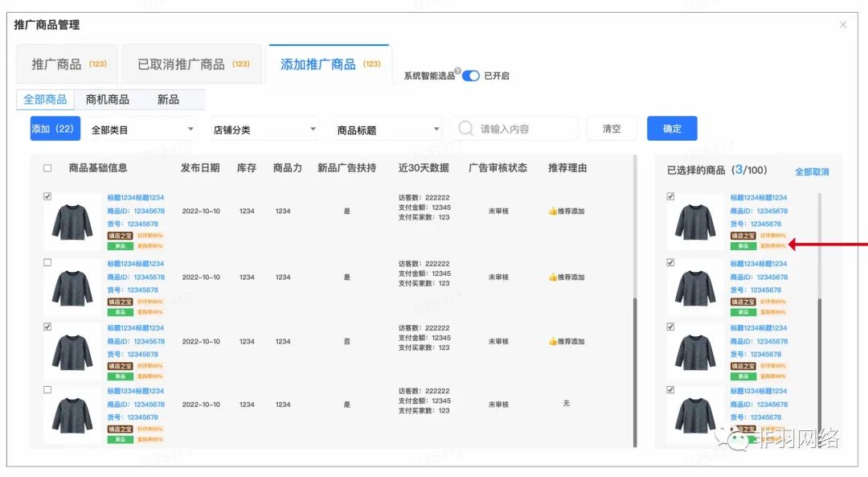Screen dimensions: 868x477
Task: Open the 商品标题 dropdown
Action: click(x=388, y=130)
